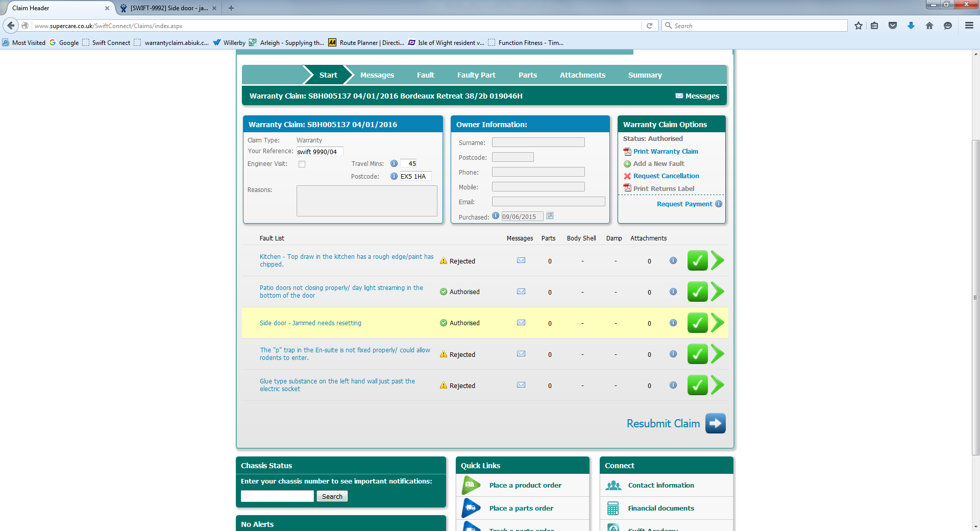Image resolution: width=980 pixels, height=531 pixels.
Task: Click the blue Resubmit Claim arrow icon
Action: [x=716, y=423]
